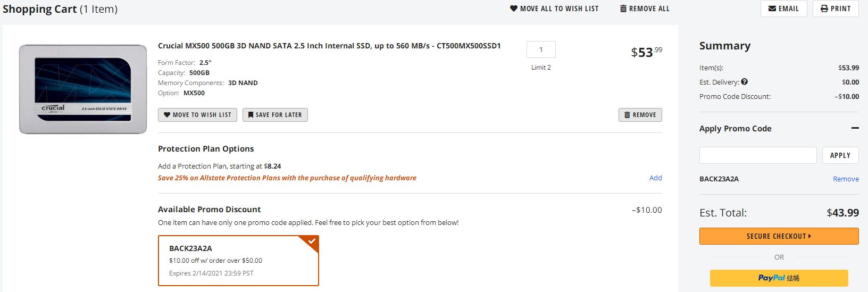The width and height of the screenshot is (868, 292).
Task: Click the bookmark icon on Save For Later
Action: 251,115
